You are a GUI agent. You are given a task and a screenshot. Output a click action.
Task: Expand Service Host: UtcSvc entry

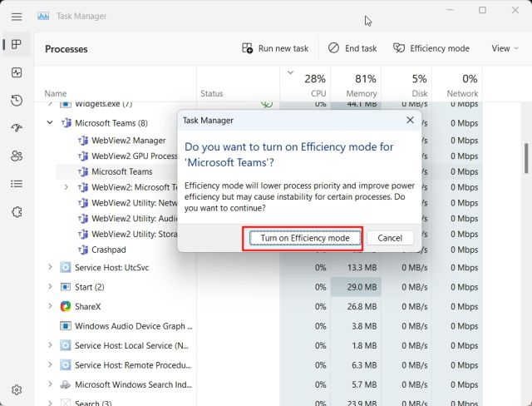(50, 268)
